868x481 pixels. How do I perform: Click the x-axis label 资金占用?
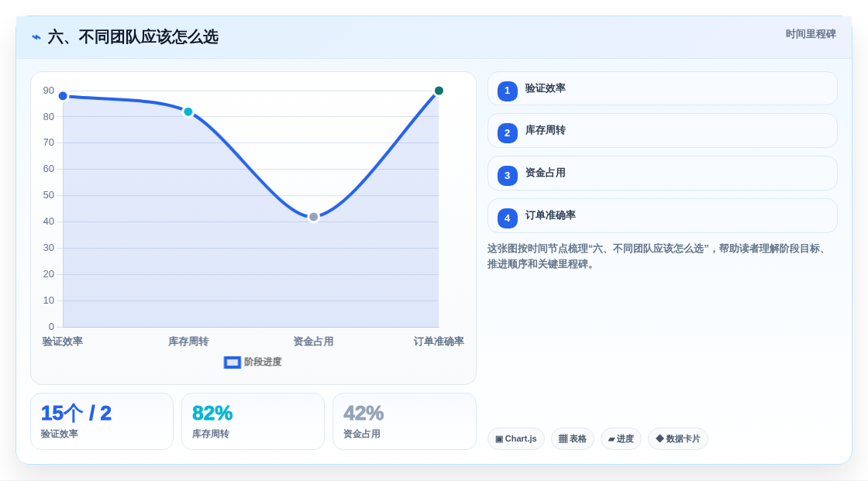[313, 342]
